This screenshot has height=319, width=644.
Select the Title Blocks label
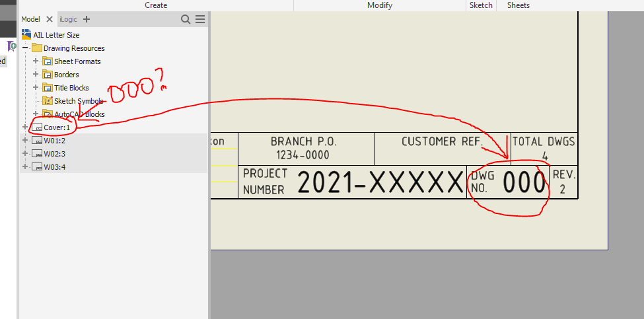pos(71,87)
